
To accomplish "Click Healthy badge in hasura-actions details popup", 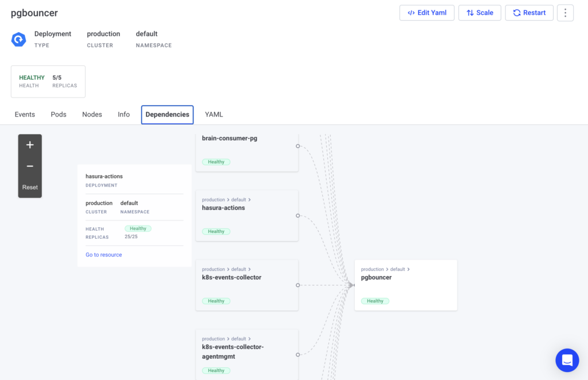I will click(x=138, y=228).
